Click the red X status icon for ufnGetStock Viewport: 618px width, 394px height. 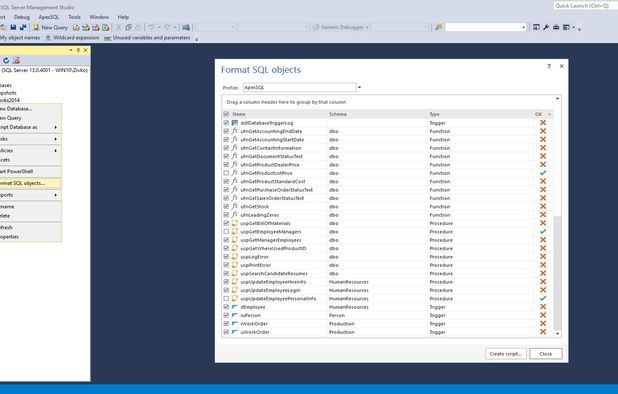pyautogui.click(x=543, y=206)
